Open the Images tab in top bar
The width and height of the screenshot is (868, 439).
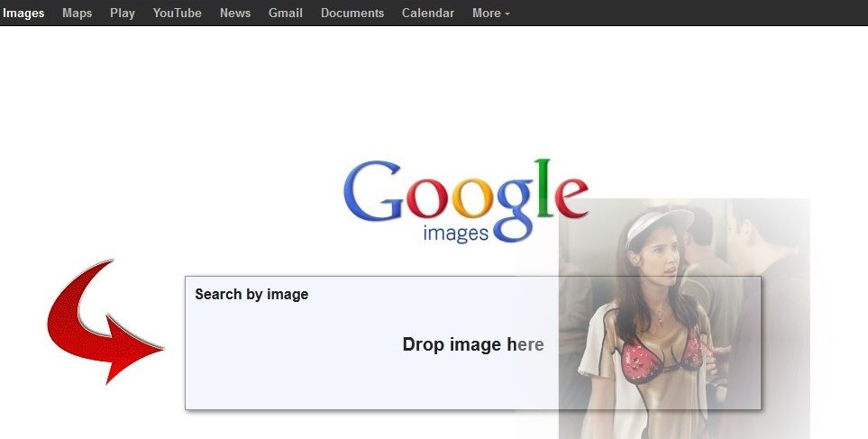click(23, 13)
